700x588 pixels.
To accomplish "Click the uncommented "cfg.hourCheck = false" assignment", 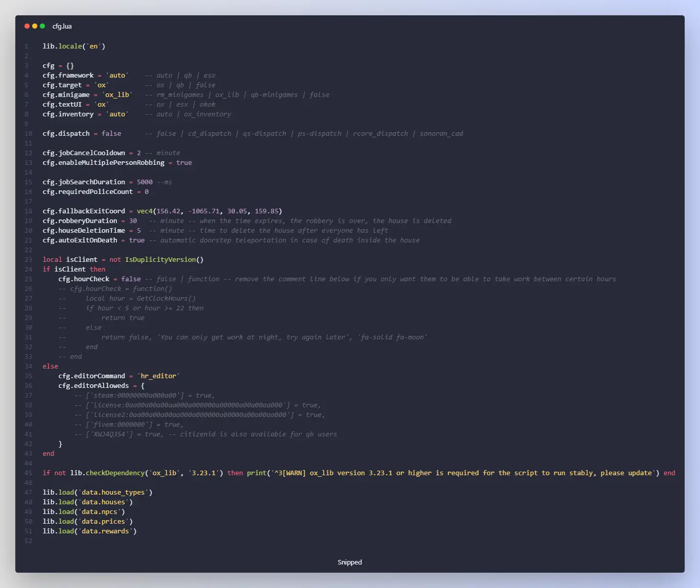I will pos(100,279).
